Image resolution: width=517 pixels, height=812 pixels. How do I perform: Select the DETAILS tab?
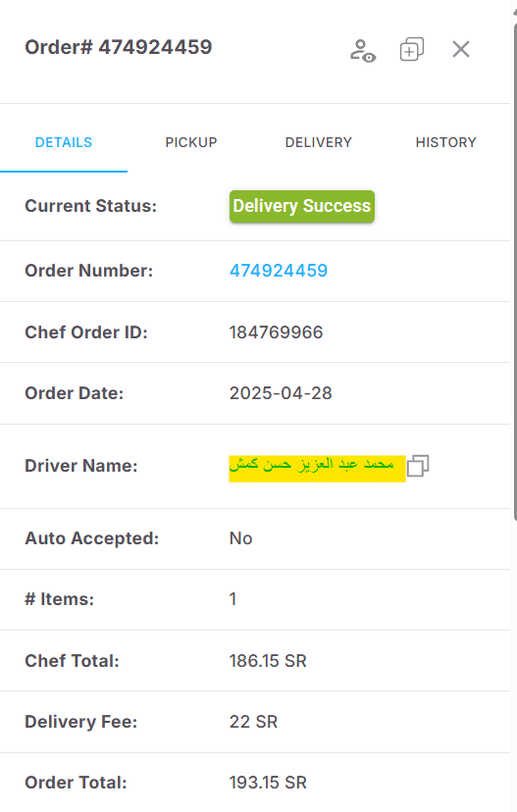click(64, 142)
